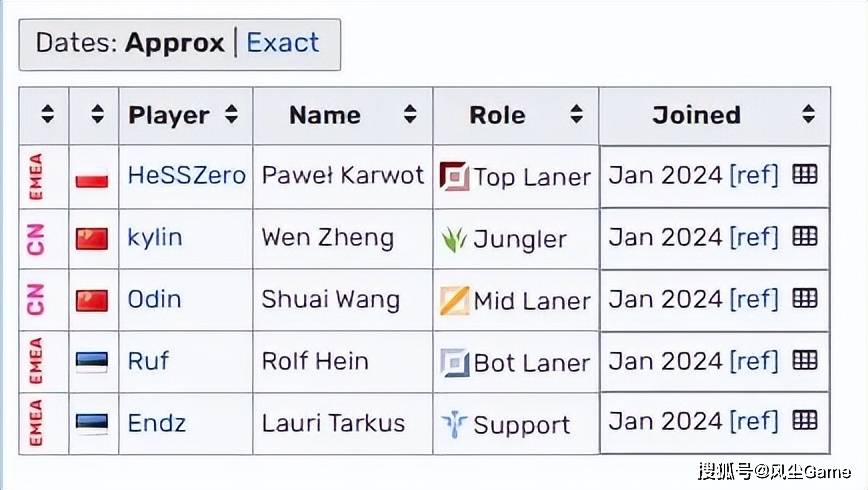Switch dates to Exact
868x490 pixels.
click(283, 43)
